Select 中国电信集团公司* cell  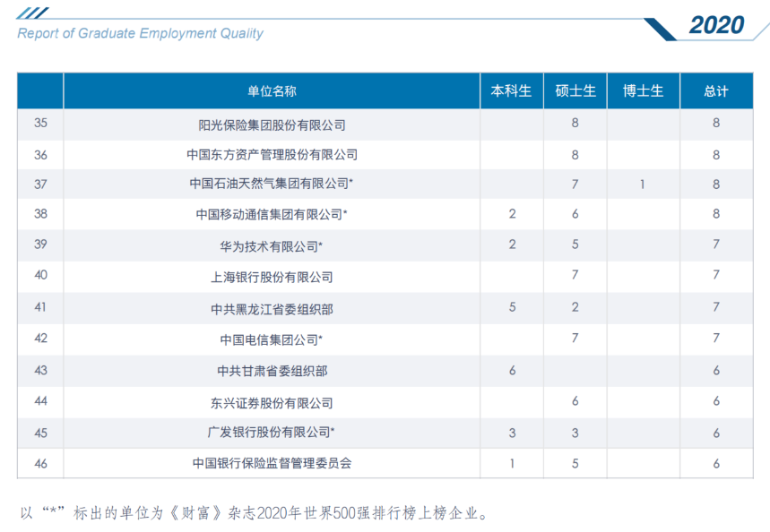click(272, 339)
